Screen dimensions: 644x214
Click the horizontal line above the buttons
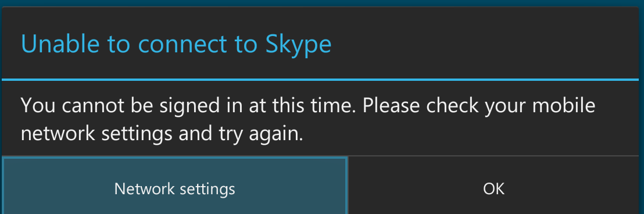pos(320,156)
